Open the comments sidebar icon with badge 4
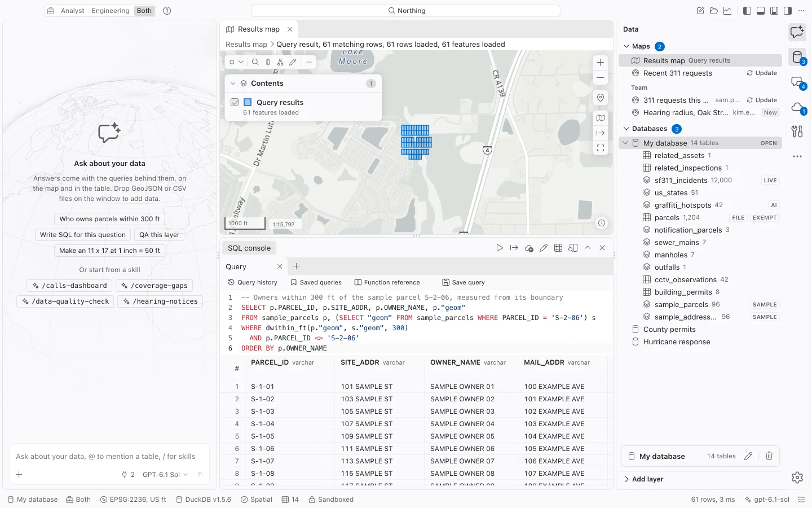 point(797,82)
